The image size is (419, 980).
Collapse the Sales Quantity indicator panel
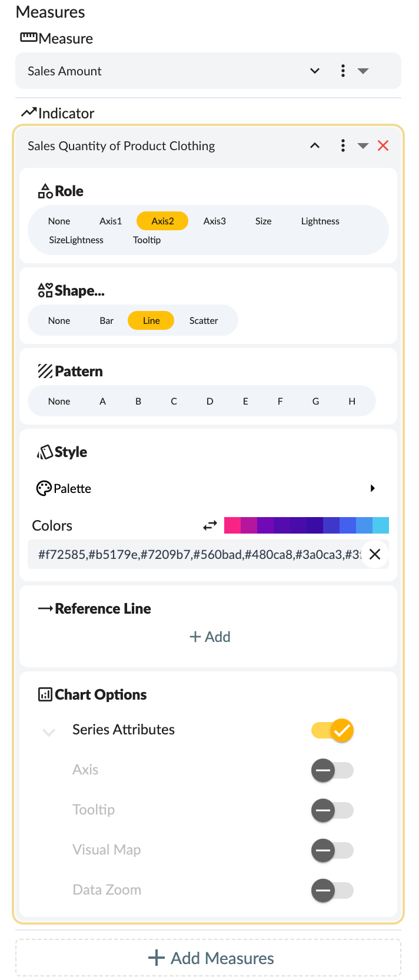pos(315,146)
